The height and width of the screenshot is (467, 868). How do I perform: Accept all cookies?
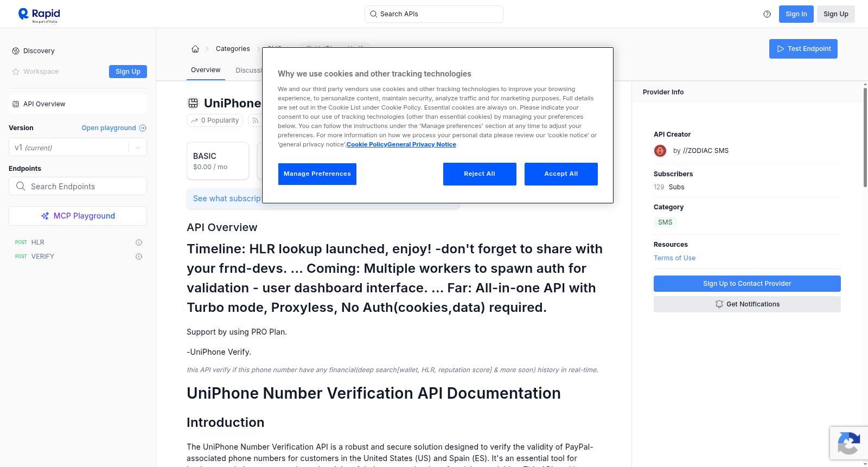561,174
